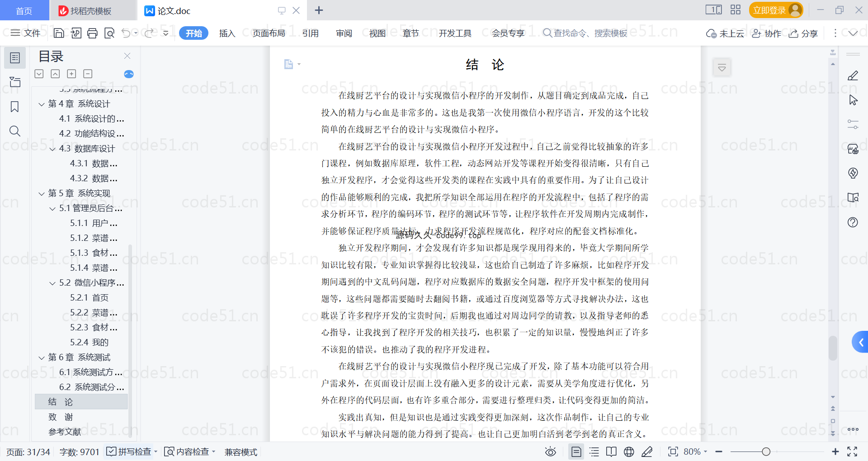Collapse 第4章 系统设计 in outline
The height and width of the screenshot is (461, 868).
pyautogui.click(x=42, y=104)
